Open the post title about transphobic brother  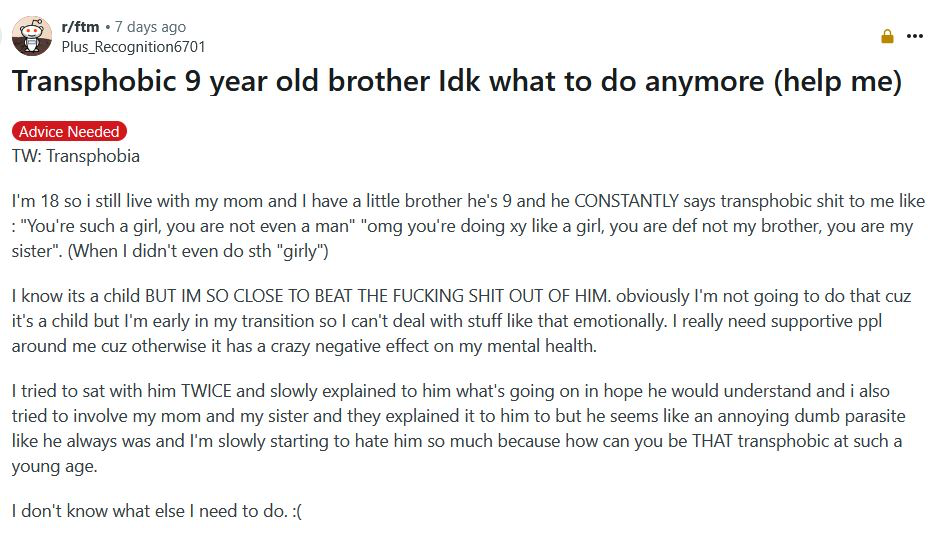[457, 81]
